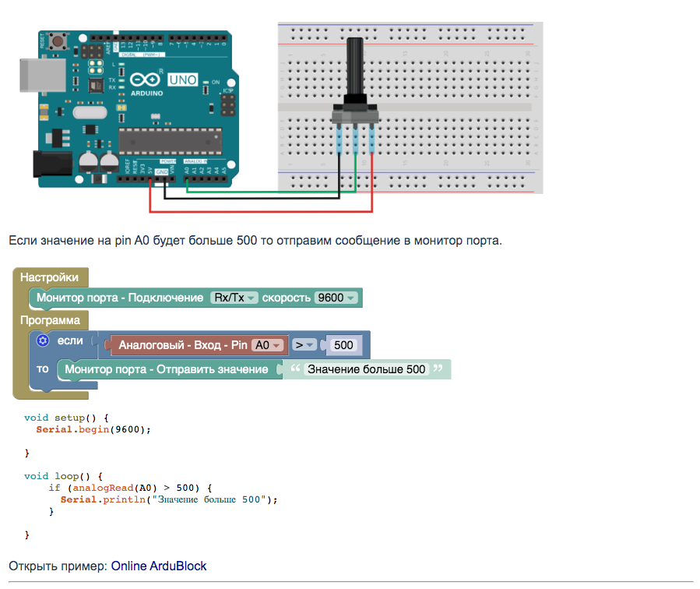The width and height of the screenshot is (700, 589).
Task: Select the 'Монитор порта - Отправить значение' block
Action: tap(167, 369)
